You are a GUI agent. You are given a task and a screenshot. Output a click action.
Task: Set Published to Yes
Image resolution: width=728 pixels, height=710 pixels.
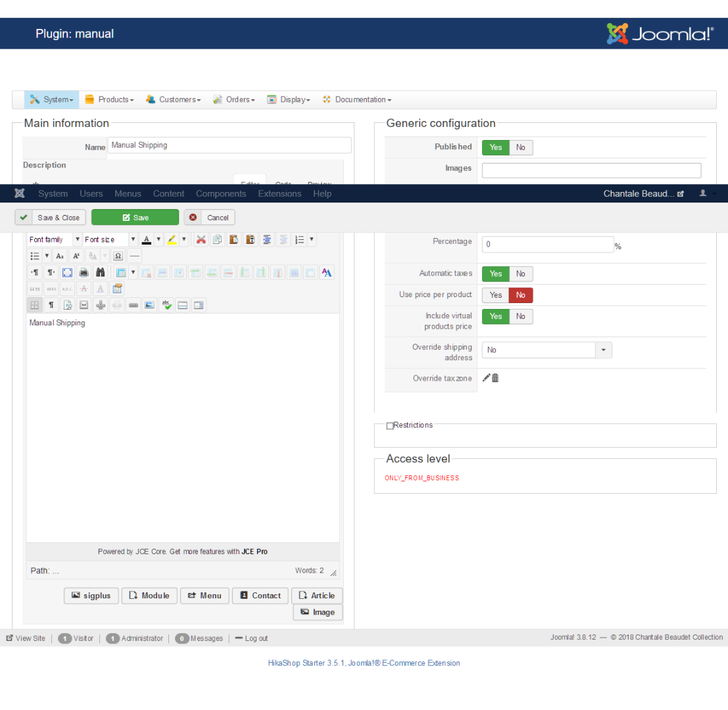(x=495, y=147)
